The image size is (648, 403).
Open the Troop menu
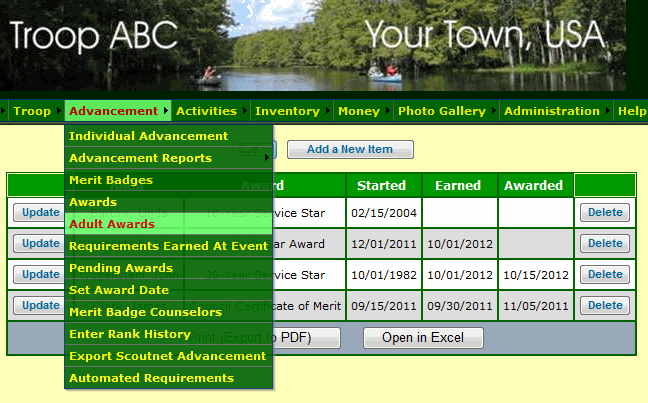36,111
